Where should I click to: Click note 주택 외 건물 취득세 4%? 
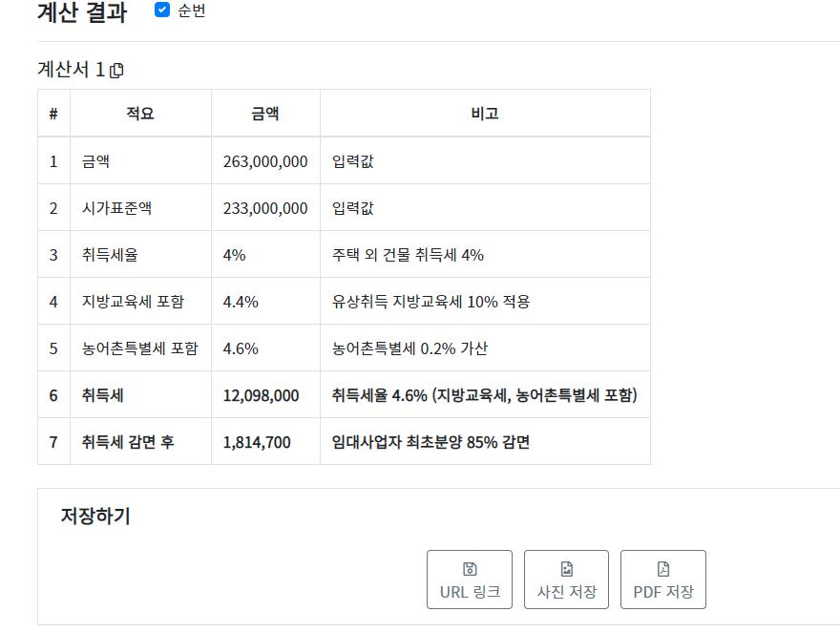tap(408, 255)
